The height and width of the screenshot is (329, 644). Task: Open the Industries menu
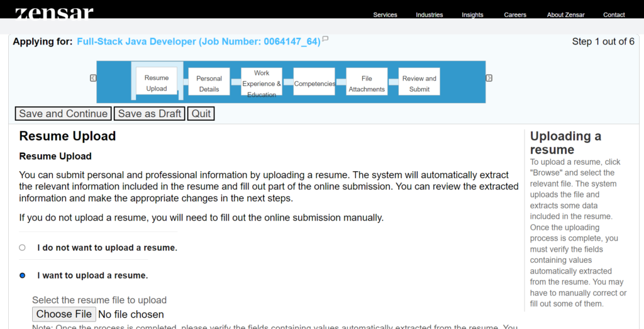click(429, 14)
